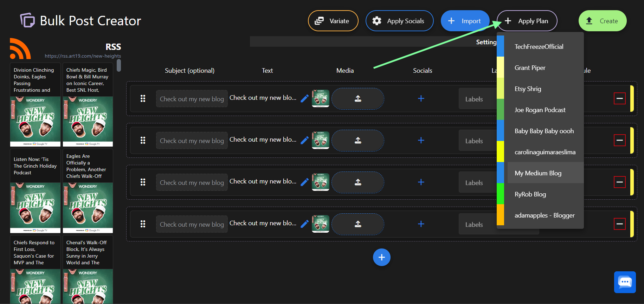Open the chat support bubble icon
Viewport: 644px width, 304px height.
[x=625, y=282]
